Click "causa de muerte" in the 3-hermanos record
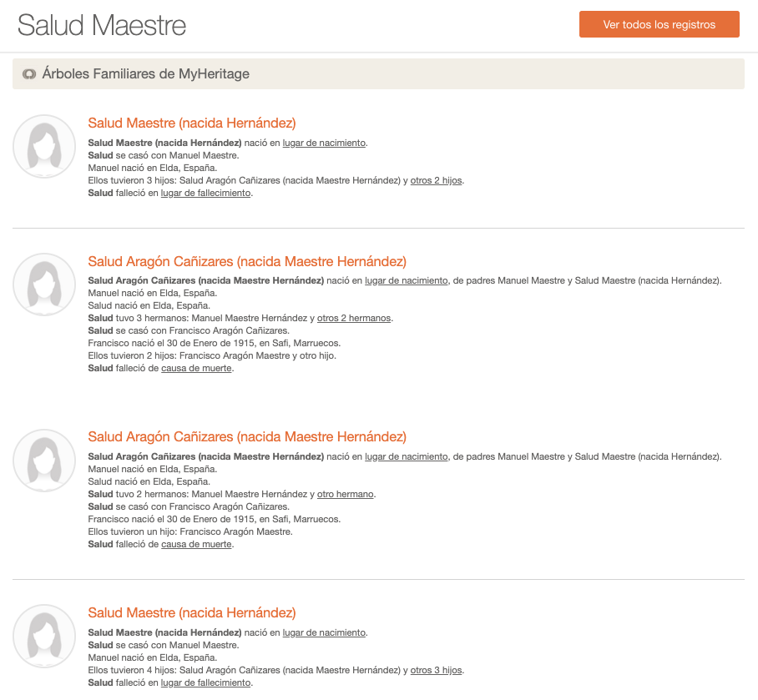The image size is (758, 700). click(196, 369)
